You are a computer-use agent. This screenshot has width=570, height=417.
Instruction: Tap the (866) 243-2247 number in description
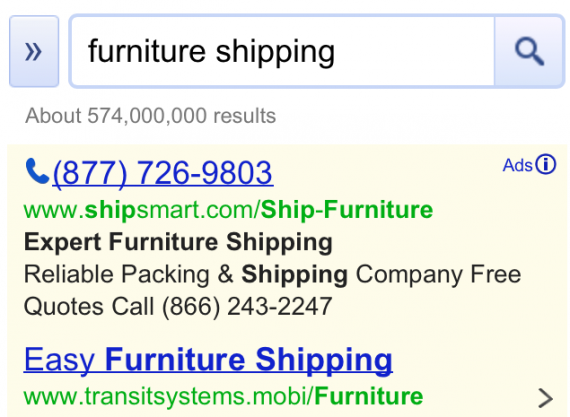[247, 306]
